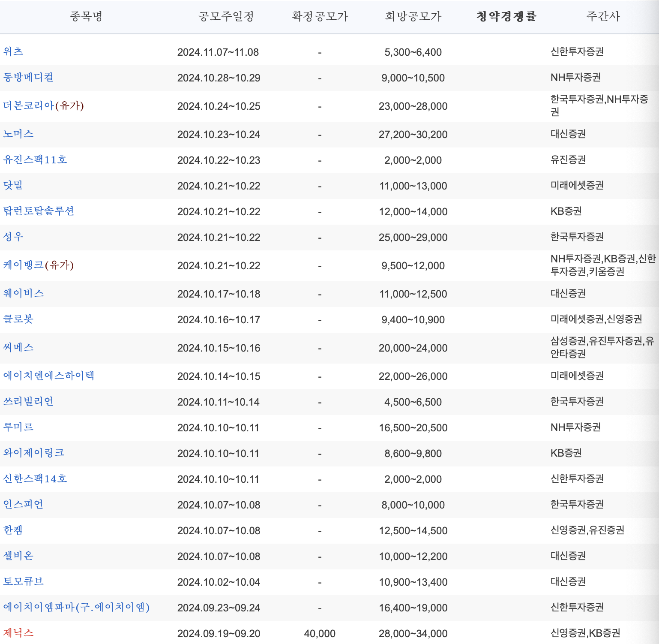Open the 케이뱅크(유가) link
Viewport: 659px width, 644px height.
pos(39,265)
